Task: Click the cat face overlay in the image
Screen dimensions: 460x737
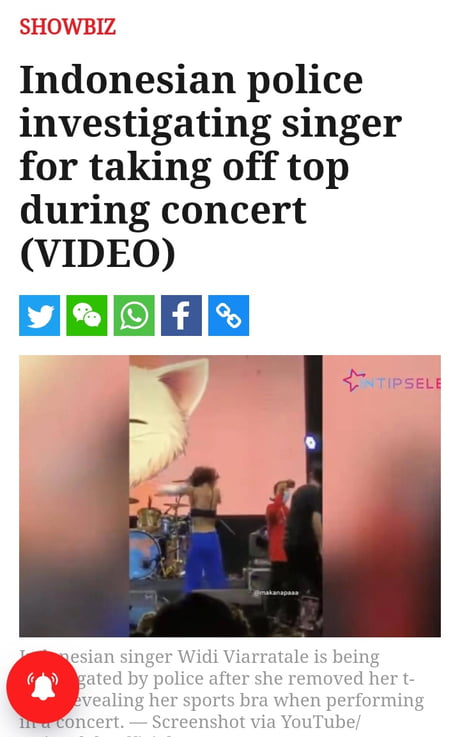Action: click(163, 418)
